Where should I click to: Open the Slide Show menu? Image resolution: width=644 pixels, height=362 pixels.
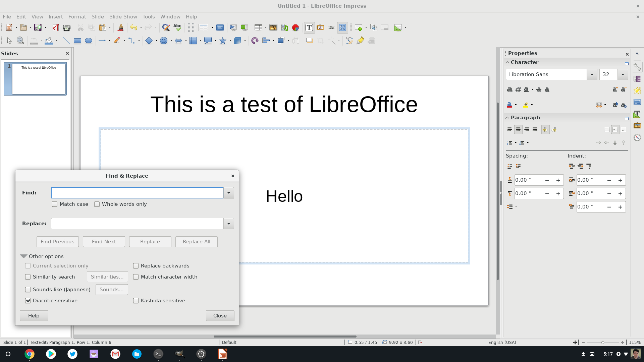click(x=123, y=17)
